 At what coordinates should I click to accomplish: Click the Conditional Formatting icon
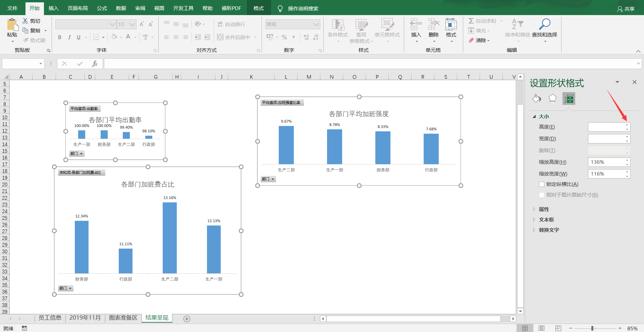click(338, 25)
